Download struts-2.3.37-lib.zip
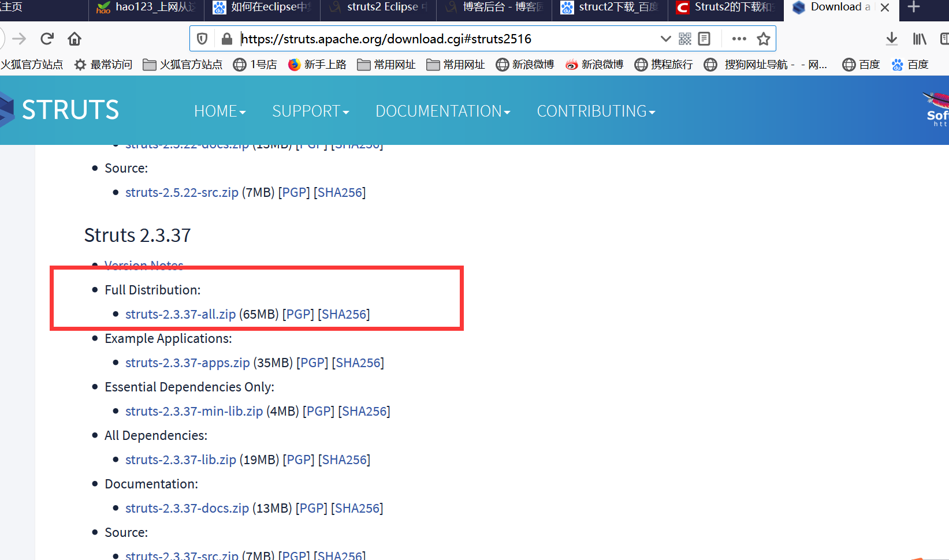The width and height of the screenshot is (949, 560). (x=181, y=460)
